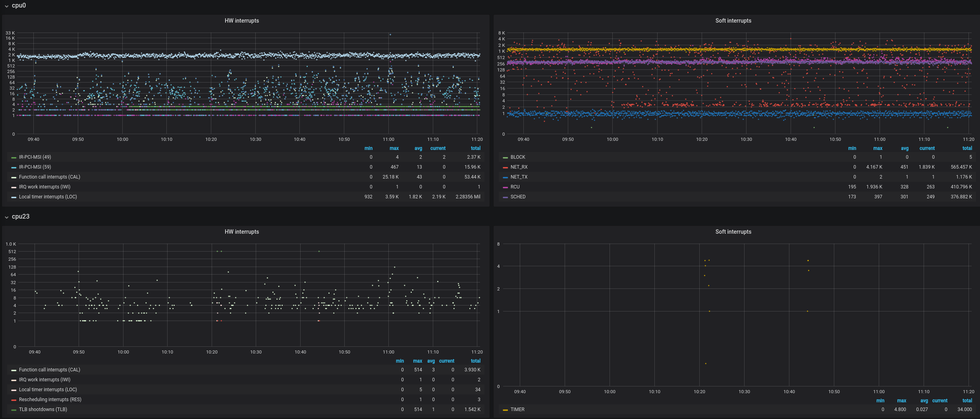Sort cpu0 HW interrupts legend by max
Image resolution: width=980 pixels, height=419 pixels.
(x=394, y=148)
